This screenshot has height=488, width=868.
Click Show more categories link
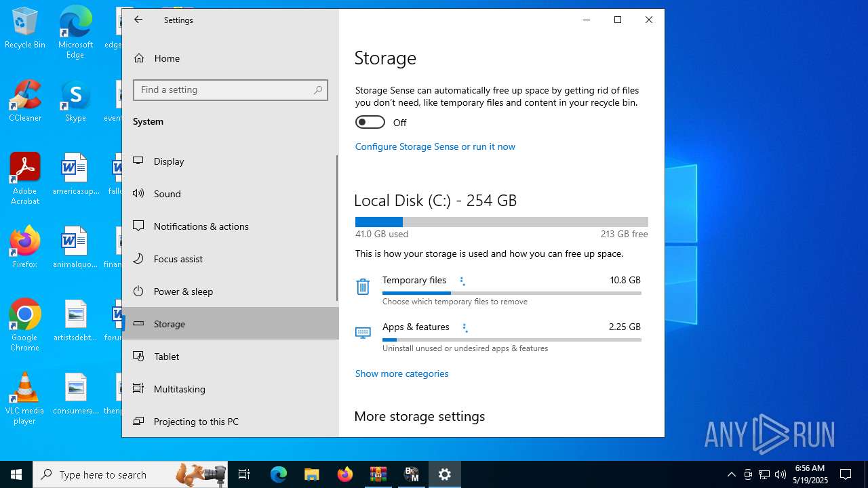coord(401,373)
